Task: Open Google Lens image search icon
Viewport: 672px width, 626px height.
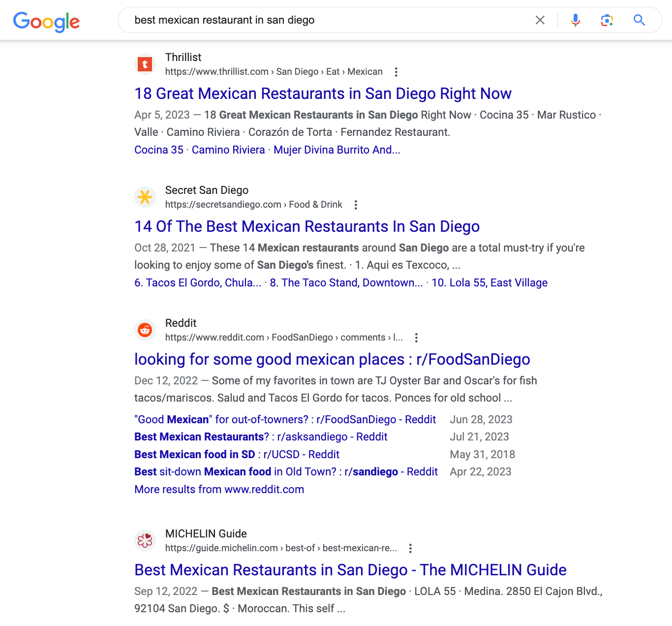Action: point(607,20)
